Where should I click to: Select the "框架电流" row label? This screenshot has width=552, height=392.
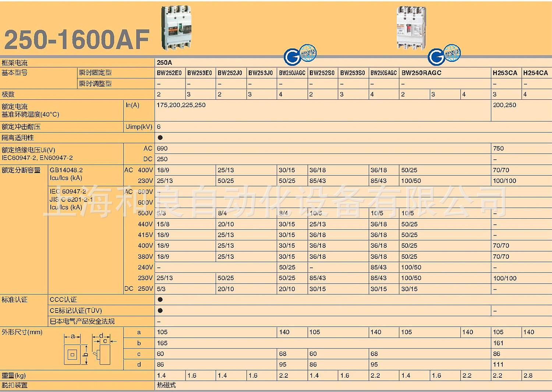click(15, 63)
